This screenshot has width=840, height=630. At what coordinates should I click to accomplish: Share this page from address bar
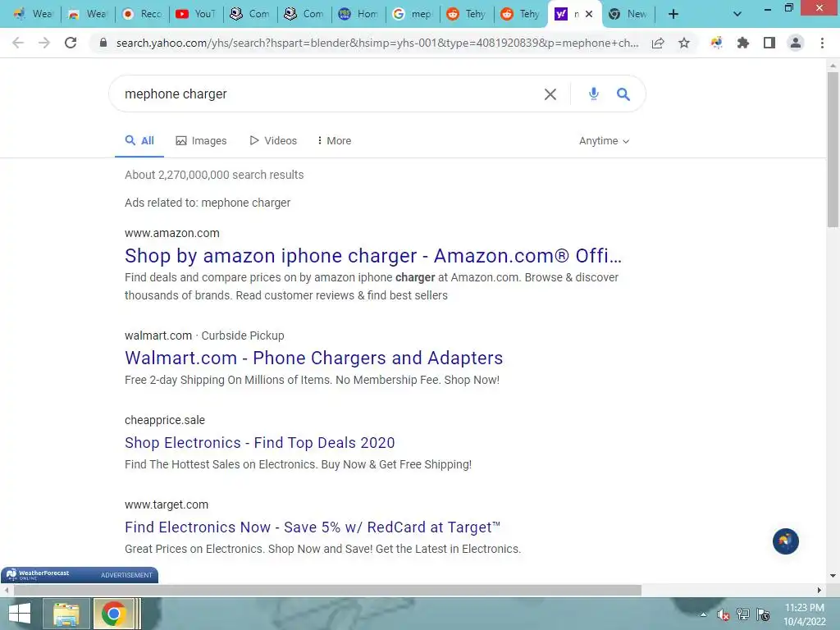coord(658,43)
